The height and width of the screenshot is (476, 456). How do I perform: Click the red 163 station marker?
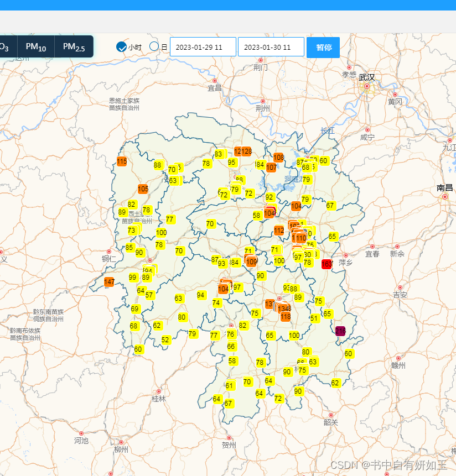(x=327, y=264)
